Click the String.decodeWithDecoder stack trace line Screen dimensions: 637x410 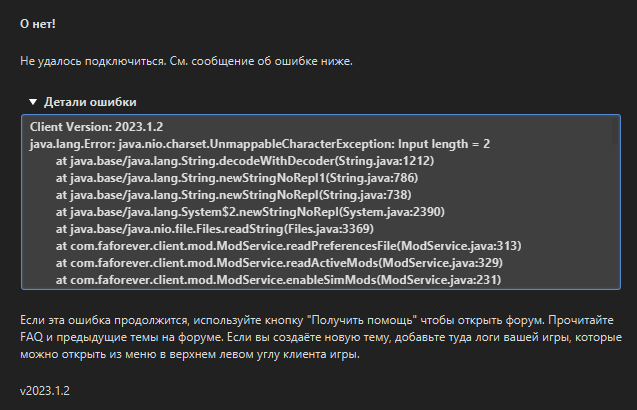pos(245,161)
